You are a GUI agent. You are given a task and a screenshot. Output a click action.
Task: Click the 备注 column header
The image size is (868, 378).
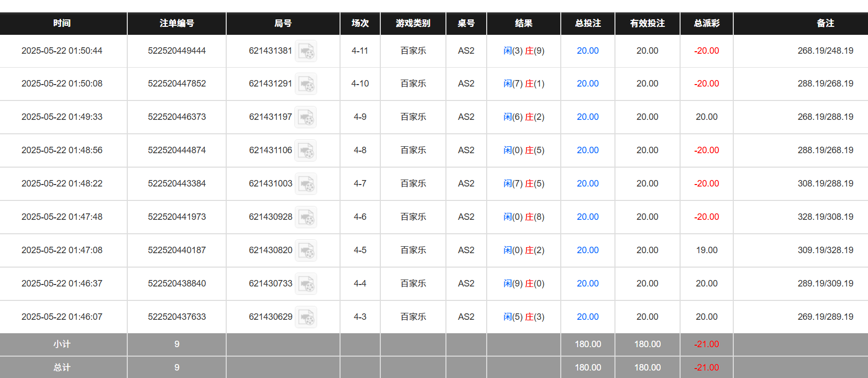tap(825, 23)
